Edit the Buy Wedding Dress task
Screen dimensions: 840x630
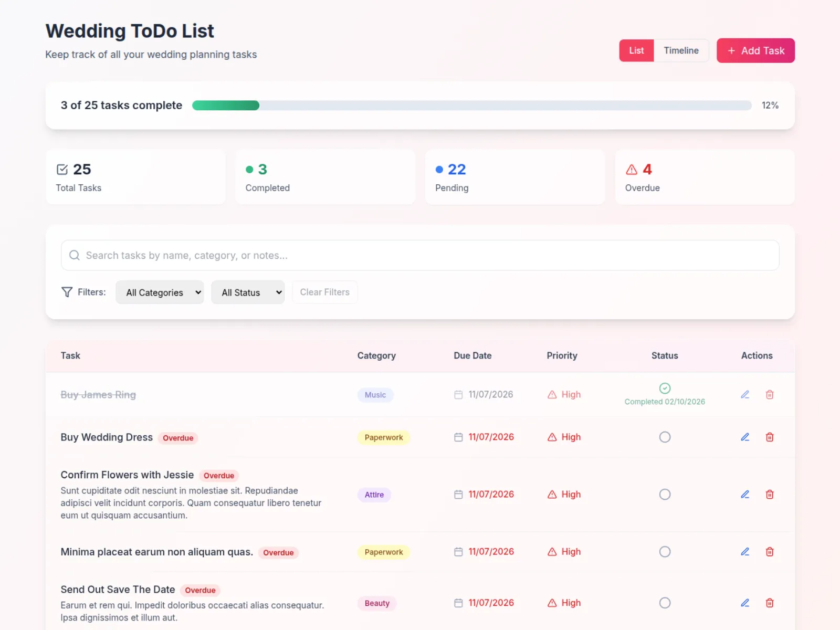point(745,437)
